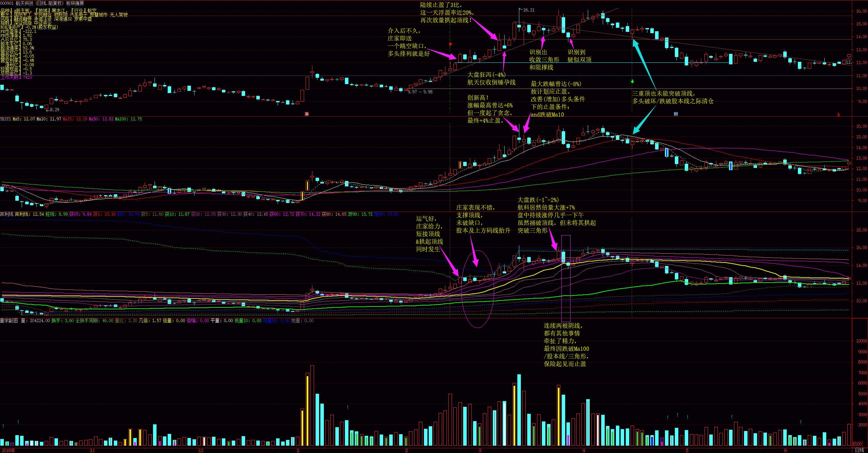The height and width of the screenshot is (453, 868).
Task: Click the 股流通率 92.3% info line
Action: click(17, 48)
